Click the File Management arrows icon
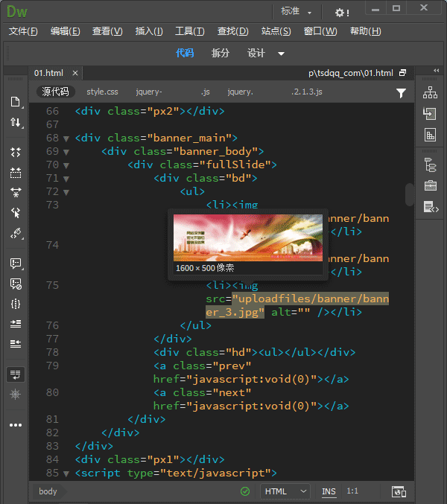This screenshot has width=447, height=504. click(x=15, y=122)
